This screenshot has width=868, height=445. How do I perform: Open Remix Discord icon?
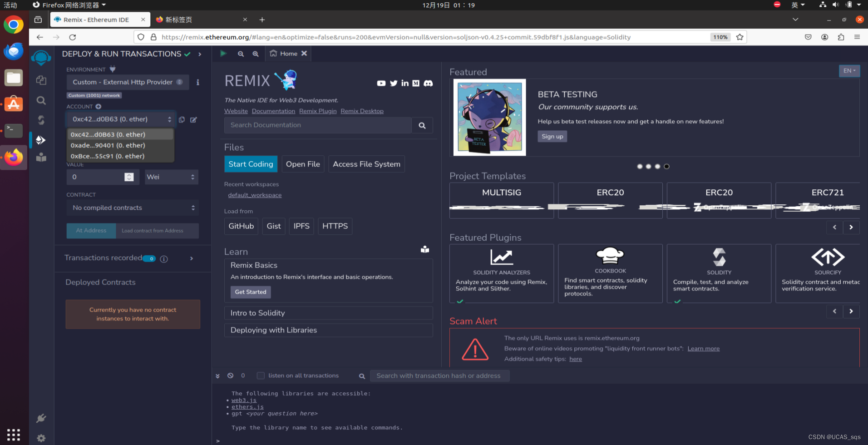tap(428, 83)
